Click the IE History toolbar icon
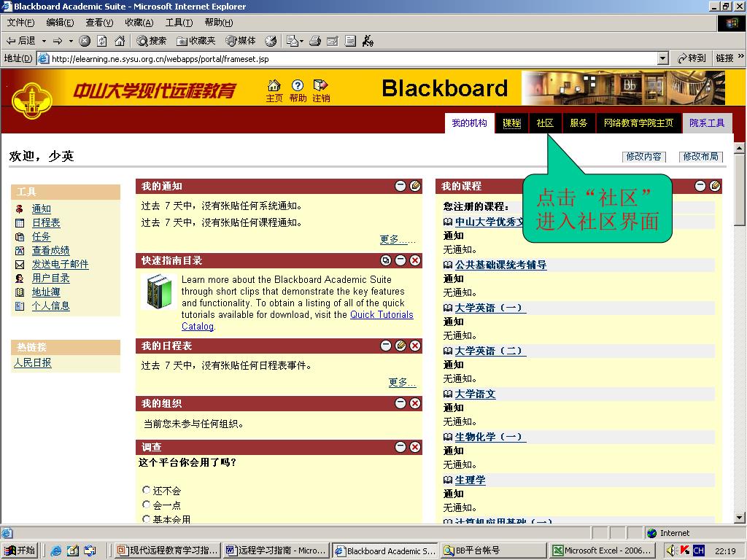Viewport: 747px width, 560px height. 271,41
